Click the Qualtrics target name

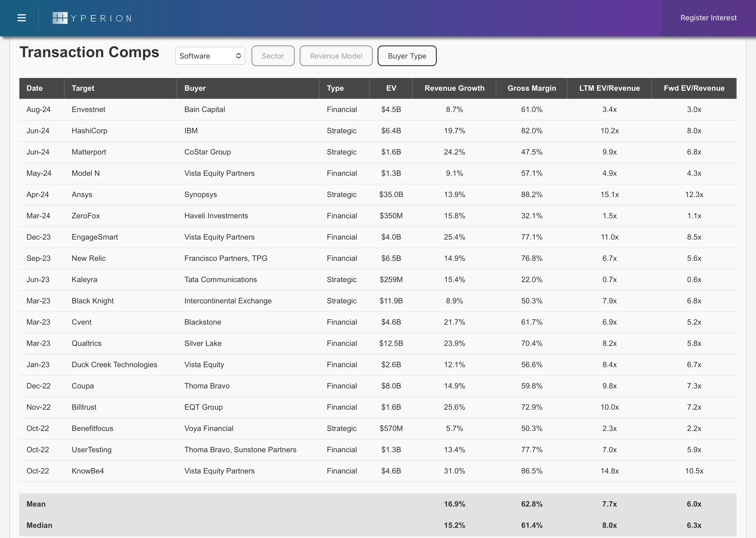(x=86, y=343)
